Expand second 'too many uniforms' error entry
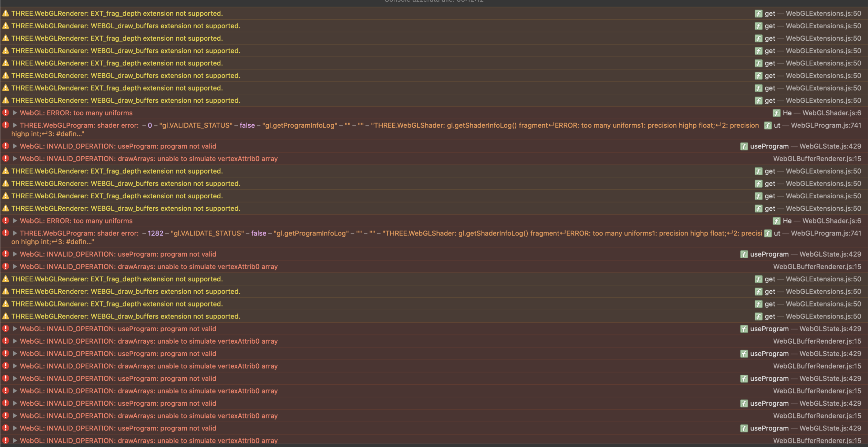This screenshot has height=447, width=868. pyautogui.click(x=15, y=221)
